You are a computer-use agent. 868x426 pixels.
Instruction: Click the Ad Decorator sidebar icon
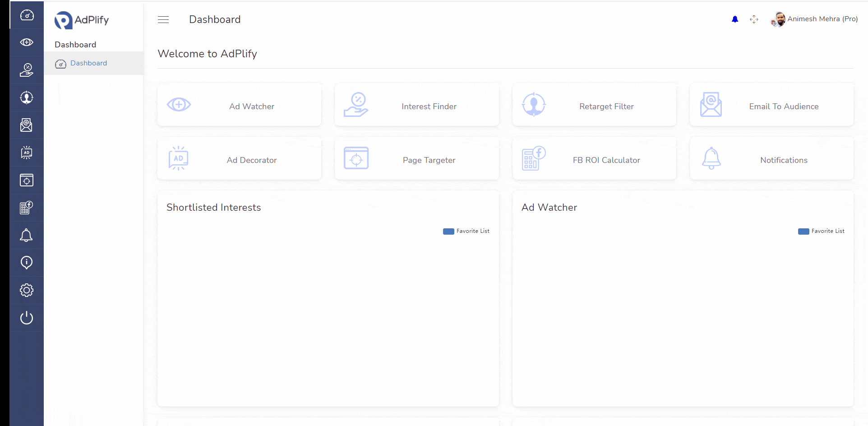click(x=27, y=153)
